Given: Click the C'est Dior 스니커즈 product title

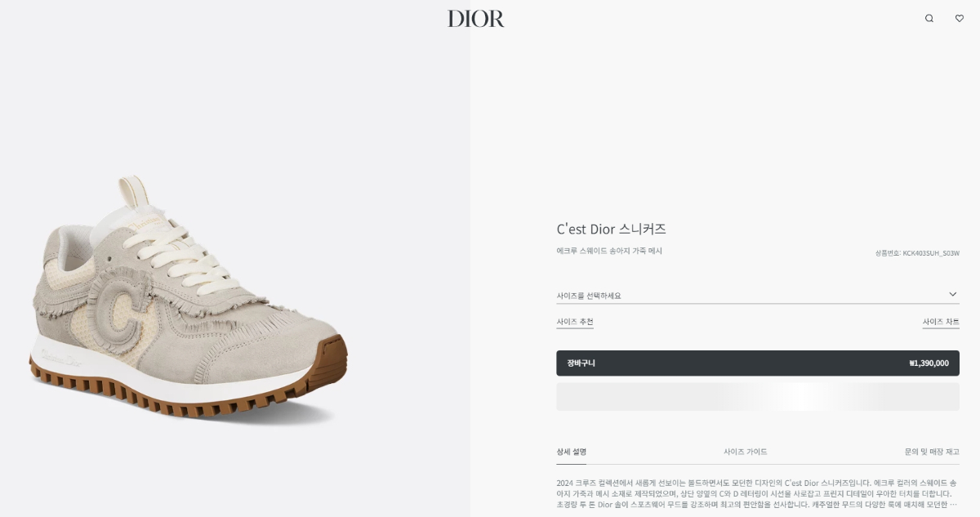Looking at the screenshot, I should (x=611, y=230).
